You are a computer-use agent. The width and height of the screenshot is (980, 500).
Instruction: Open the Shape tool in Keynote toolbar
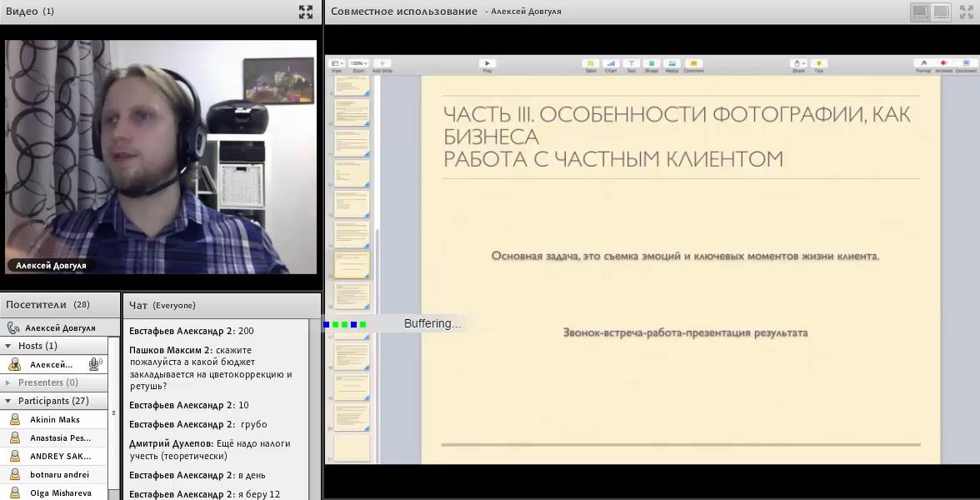tap(652, 63)
